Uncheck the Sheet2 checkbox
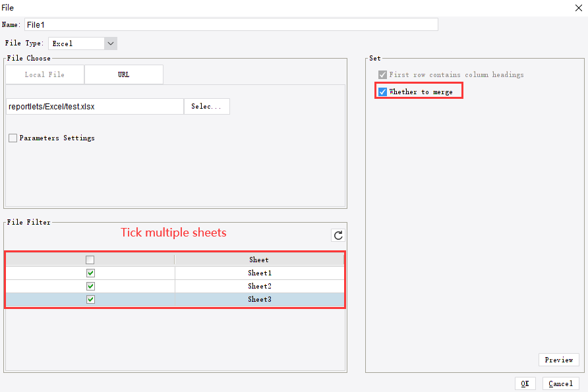This screenshot has width=588, height=392. [x=90, y=287]
